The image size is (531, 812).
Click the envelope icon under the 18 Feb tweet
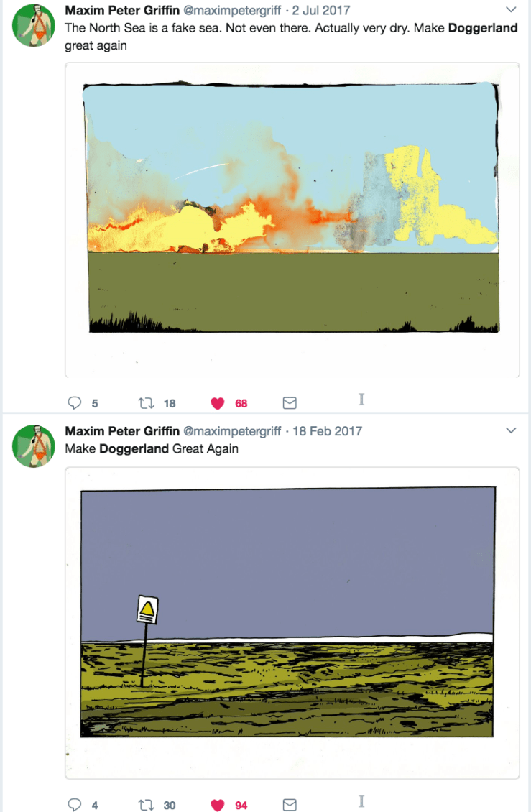(x=290, y=805)
